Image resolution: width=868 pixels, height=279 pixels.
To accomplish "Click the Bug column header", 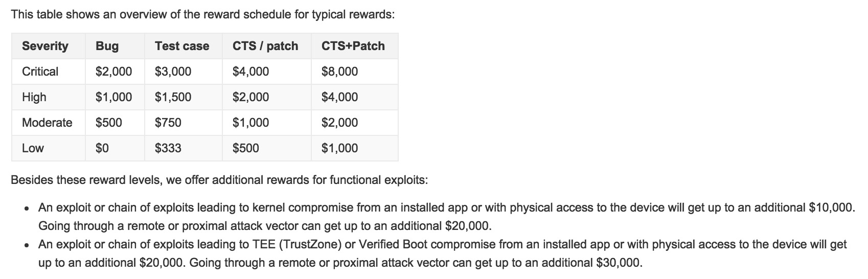I will coord(107,46).
